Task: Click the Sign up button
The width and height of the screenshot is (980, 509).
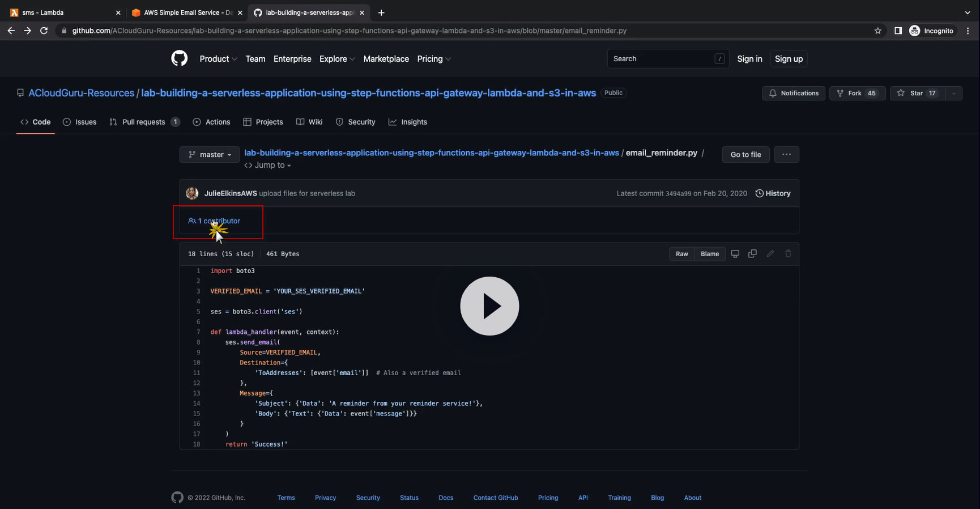Action: [789, 59]
